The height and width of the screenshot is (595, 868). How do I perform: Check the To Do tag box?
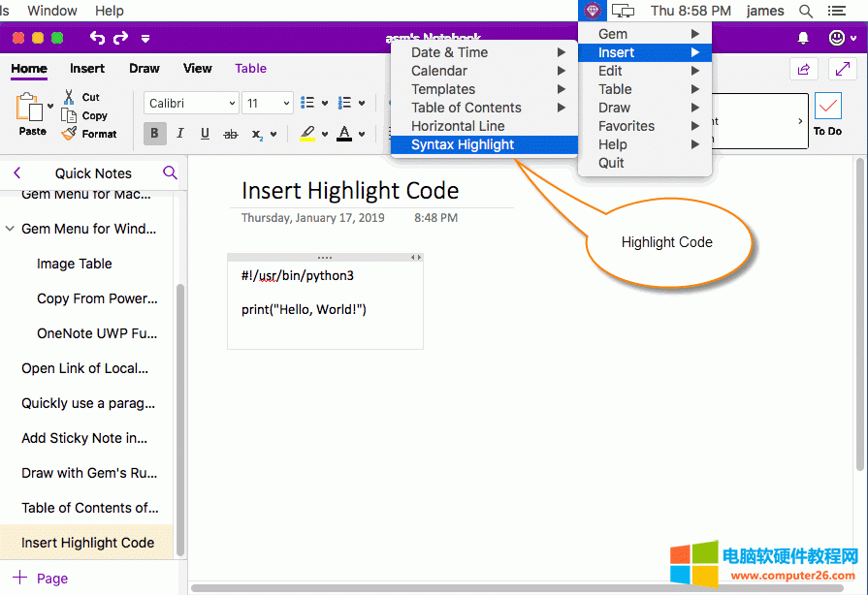827,107
